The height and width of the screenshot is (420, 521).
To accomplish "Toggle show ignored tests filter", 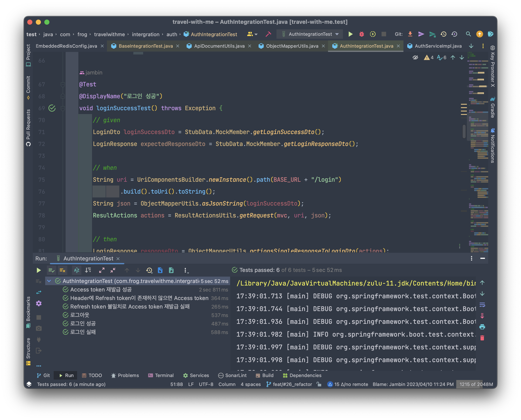I will tap(62, 270).
